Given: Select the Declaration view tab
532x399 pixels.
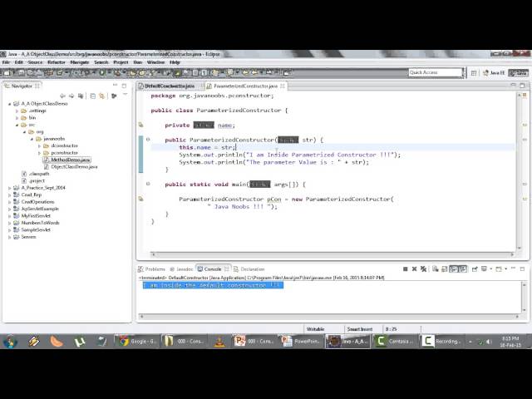Looking at the screenshot, I should (x=249, y=269).
